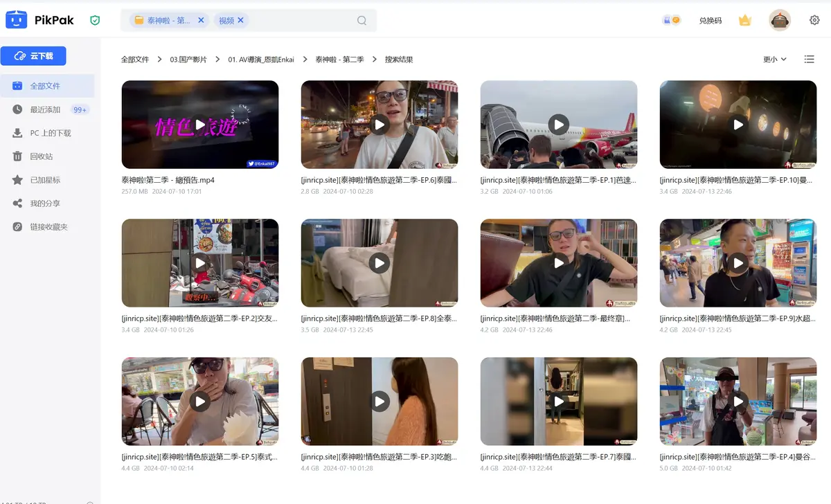Click the EP.6 file name text
Viewport: 831px width, 504px height.
click(x=379, y=180)
